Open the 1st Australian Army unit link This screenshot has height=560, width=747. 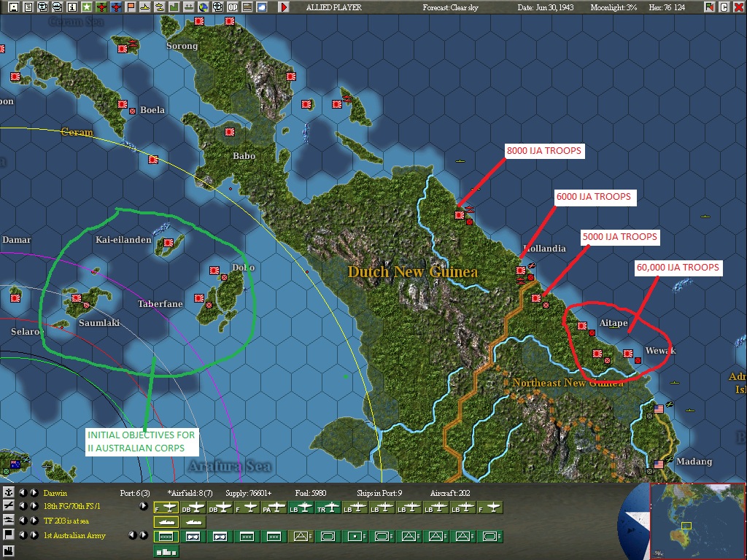[x=75, y=535]
